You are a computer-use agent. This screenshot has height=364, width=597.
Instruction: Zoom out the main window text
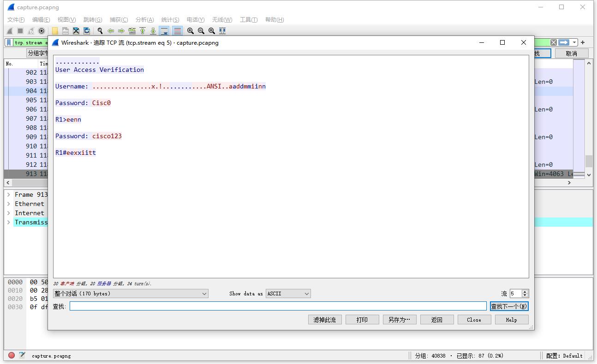tap(201, 31)
